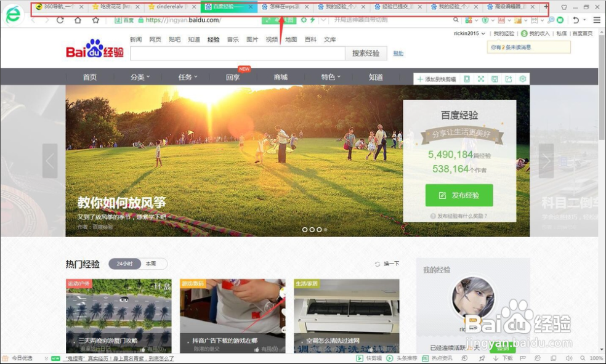Open the 我的经验 top link
Image resolution: width=606 pixels, height=364 pixels.
[504, 33]
